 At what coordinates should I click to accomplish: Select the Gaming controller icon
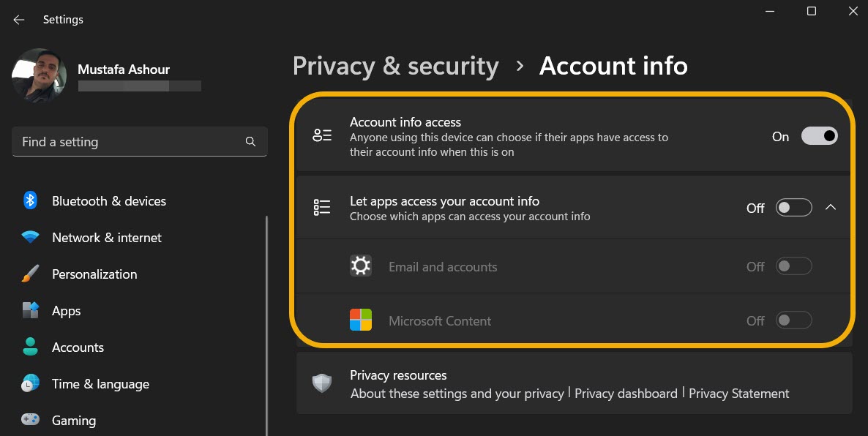pos(30,420)
